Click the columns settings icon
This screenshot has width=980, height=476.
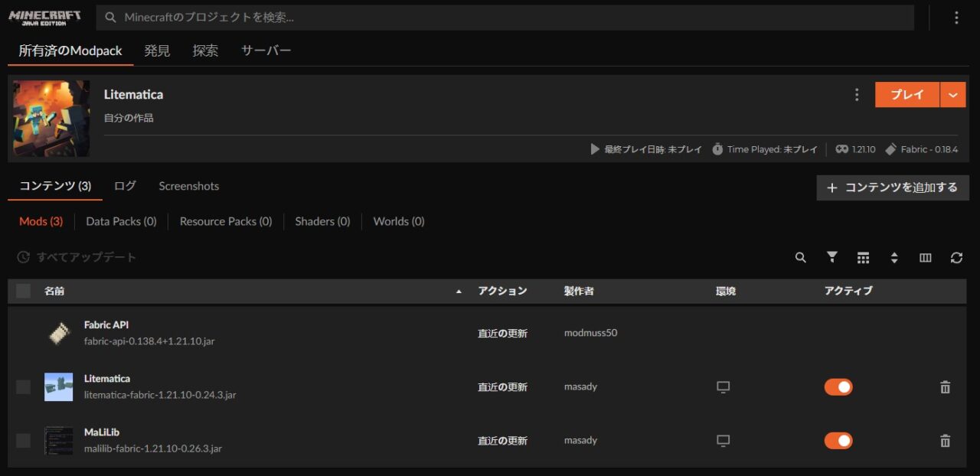pyautogui.click(x=925, y=258)
